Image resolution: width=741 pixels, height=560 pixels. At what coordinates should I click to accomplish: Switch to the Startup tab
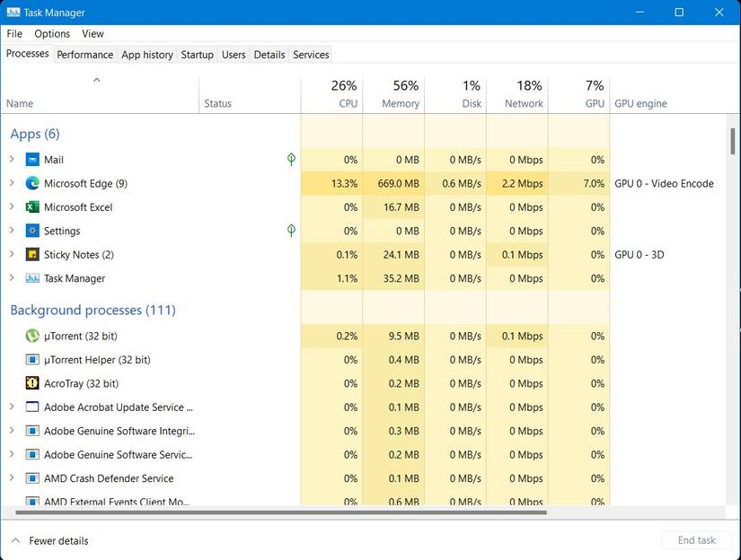pos(197,55)
